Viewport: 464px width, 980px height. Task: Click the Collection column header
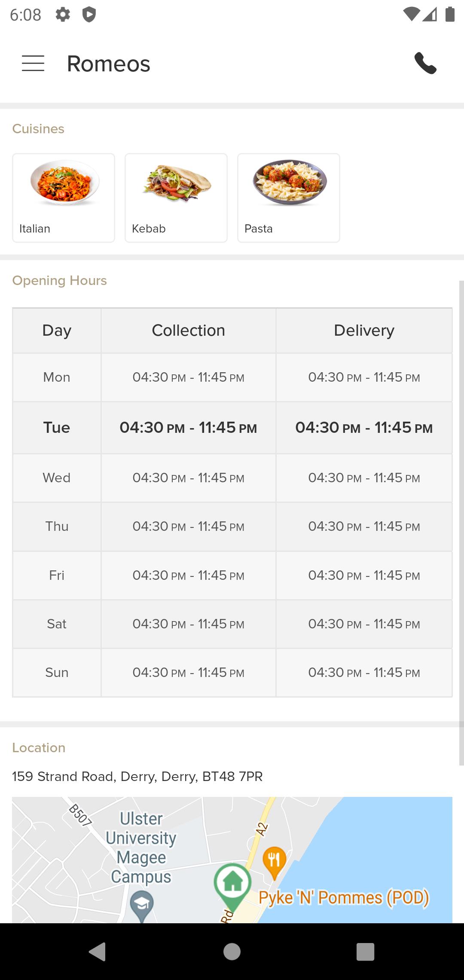pos(188,331)
